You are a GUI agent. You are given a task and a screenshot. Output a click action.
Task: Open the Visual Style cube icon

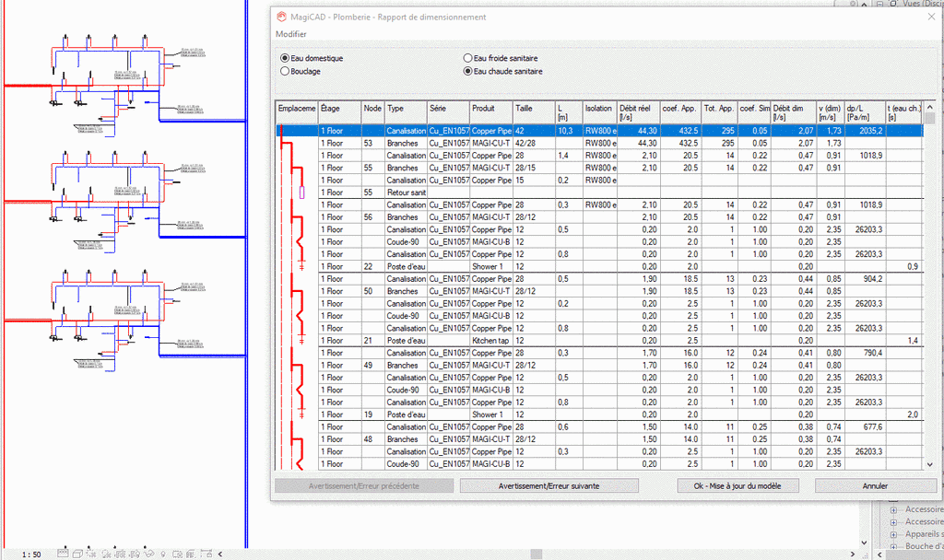tap(77, 554)
